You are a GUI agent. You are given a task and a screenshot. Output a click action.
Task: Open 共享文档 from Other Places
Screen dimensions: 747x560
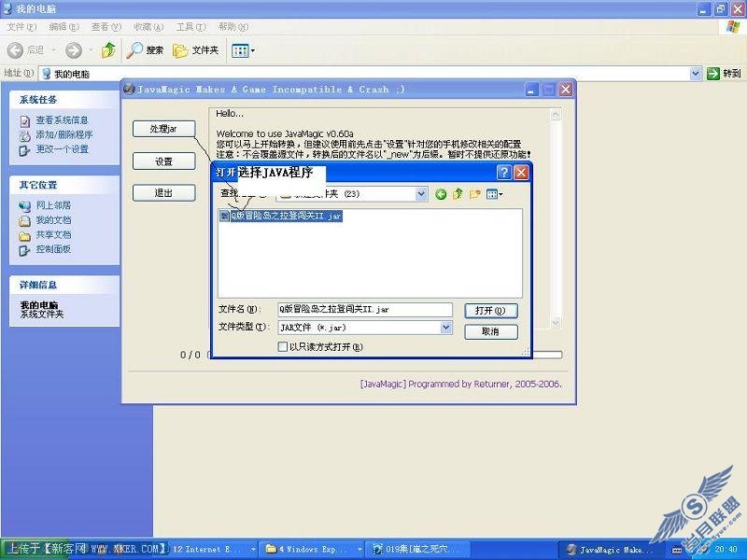tap(53, 235)
